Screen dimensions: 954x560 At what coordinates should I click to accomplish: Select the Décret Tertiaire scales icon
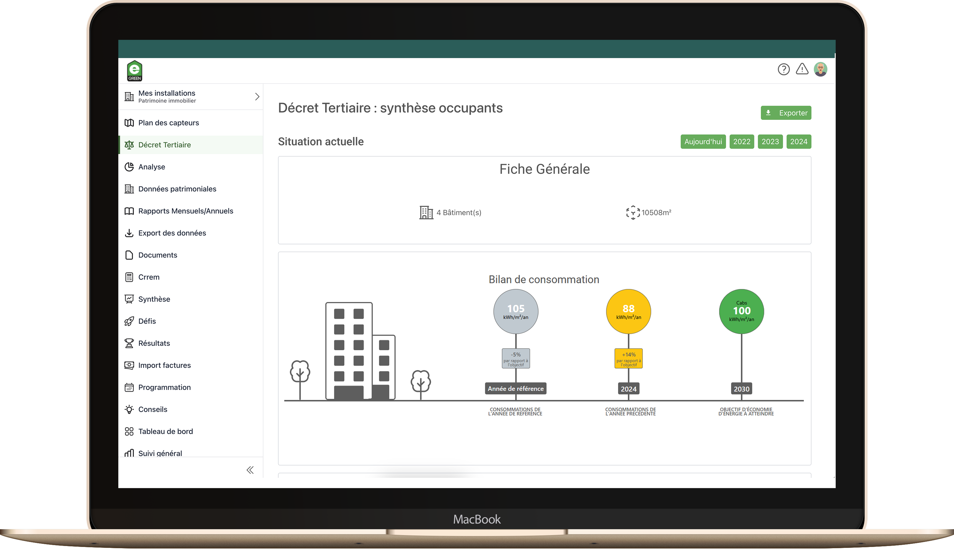click(129, 144)
